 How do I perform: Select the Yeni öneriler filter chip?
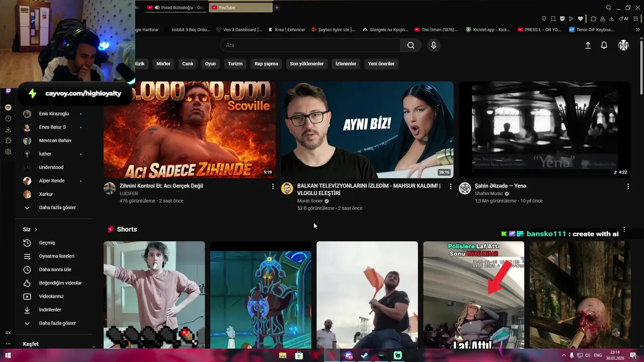[381, 64]
